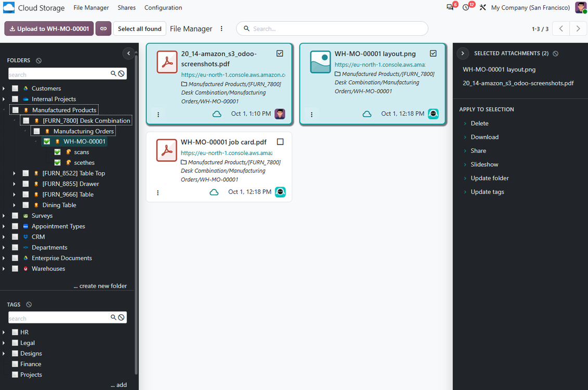Click the copy link icon button
This screenshot has height=390, width=588.
103,29
